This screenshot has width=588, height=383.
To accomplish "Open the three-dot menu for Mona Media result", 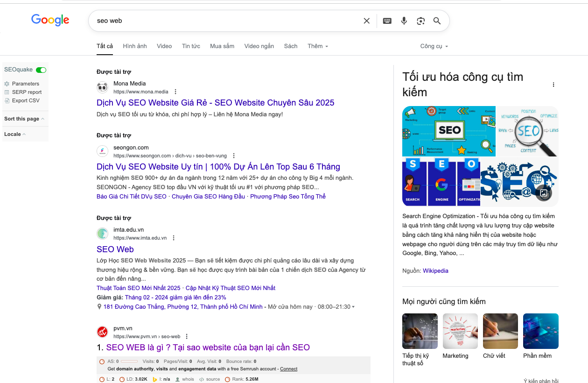I will coord(175,91).
